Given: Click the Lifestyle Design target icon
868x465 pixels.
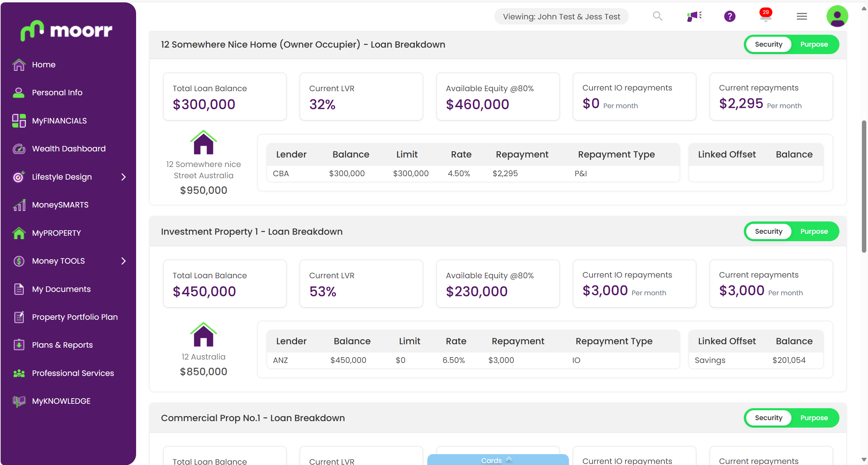Looking at the screenshot, I should click(19, 177).
